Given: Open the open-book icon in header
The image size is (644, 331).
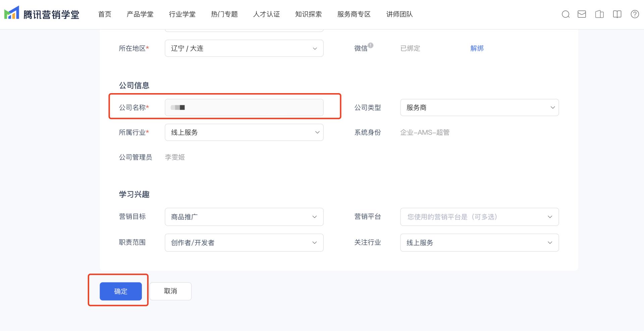Looking at the screenshot, I should pos(617,14).
